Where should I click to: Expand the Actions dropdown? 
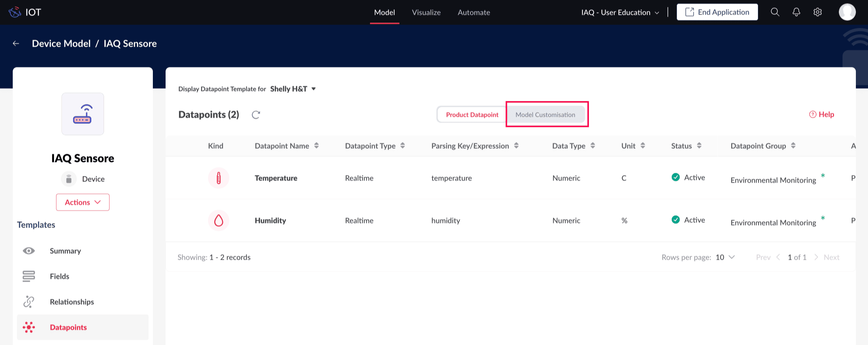(82, 202)
